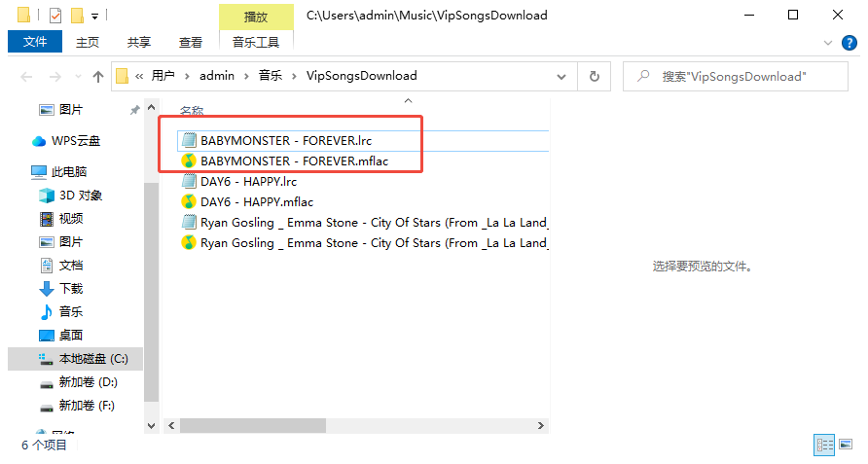Click the DAY6 - HAPPY.lrc file icon
Viewport: 868px width, 464px height.
(x=190, y=181)
